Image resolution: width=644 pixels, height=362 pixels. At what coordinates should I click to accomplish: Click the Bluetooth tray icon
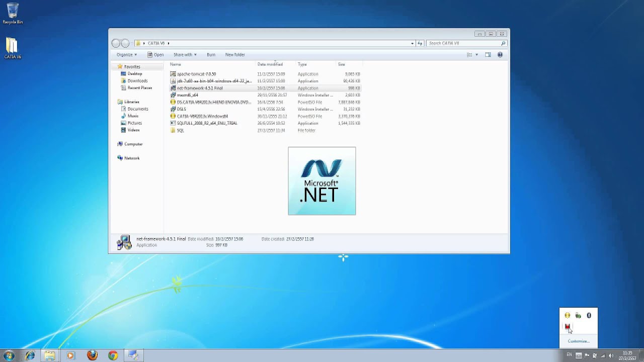(x=589, y=316)
